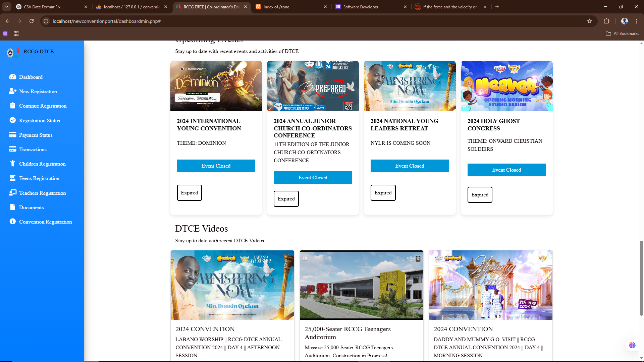Click Event Closed for Holy Ghost Congress
Image resolution: width=644 pixels, height=362 pixels.
[x=506, y=170]
